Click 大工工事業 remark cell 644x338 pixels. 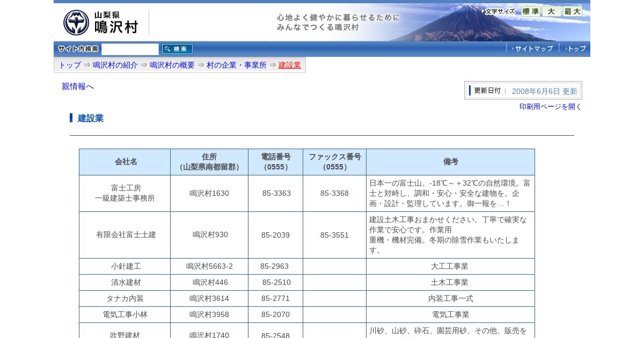450,267
